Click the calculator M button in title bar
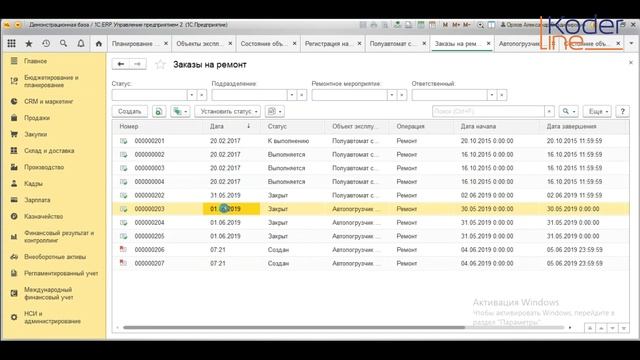Viewport: 640px width, 360px height. coord(445,25)
